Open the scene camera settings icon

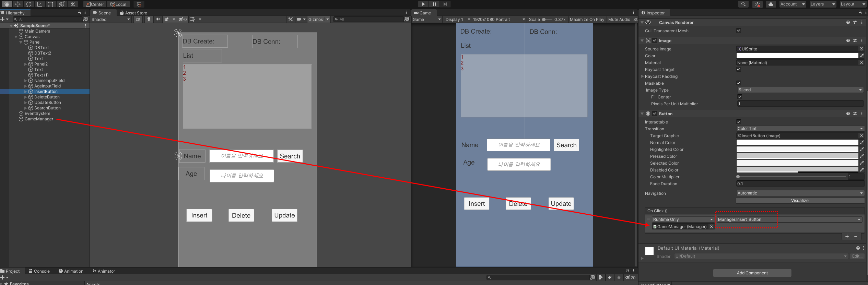[x=299, y=19]
